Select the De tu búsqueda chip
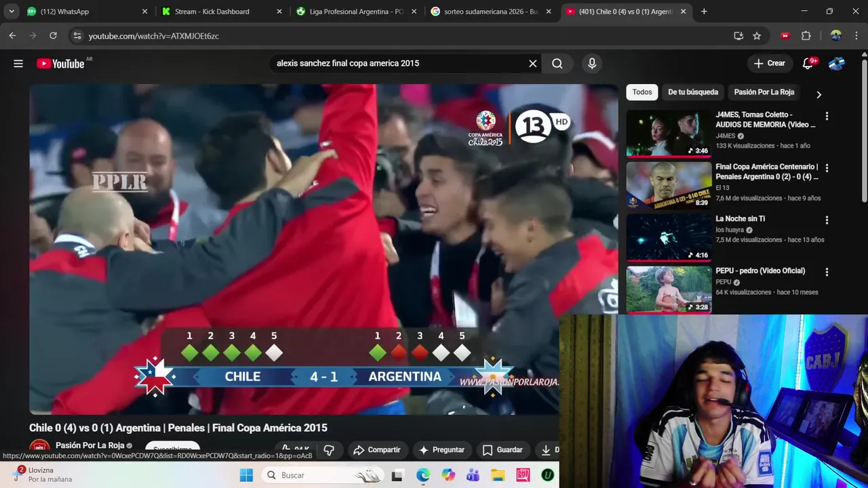This screenshot has width=868, height=488. 693,92
